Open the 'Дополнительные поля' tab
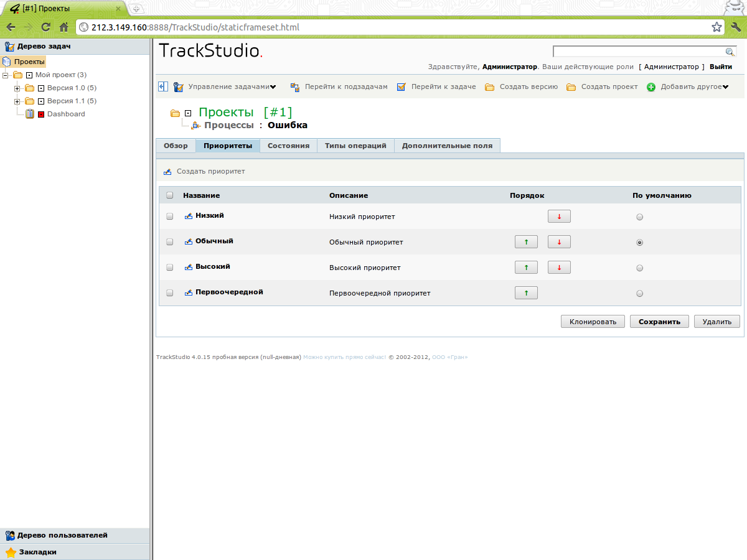Image resolution: width=747 pixels, height=560 pixels. [x=447, y=146]
